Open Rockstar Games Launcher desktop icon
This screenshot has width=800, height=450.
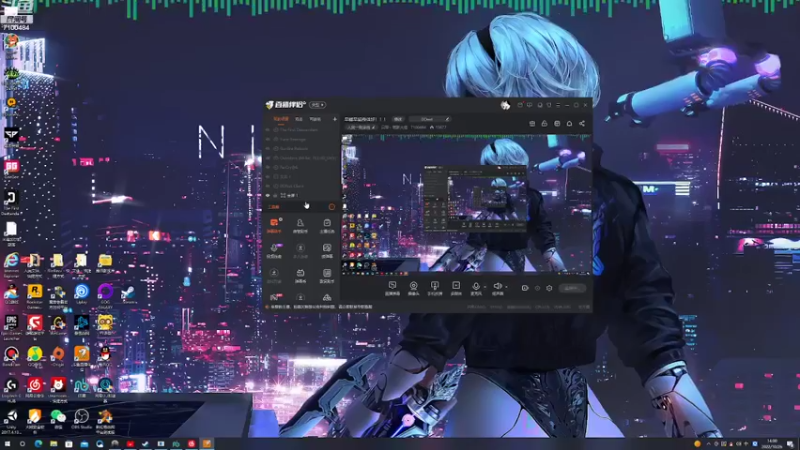(35, 295)
